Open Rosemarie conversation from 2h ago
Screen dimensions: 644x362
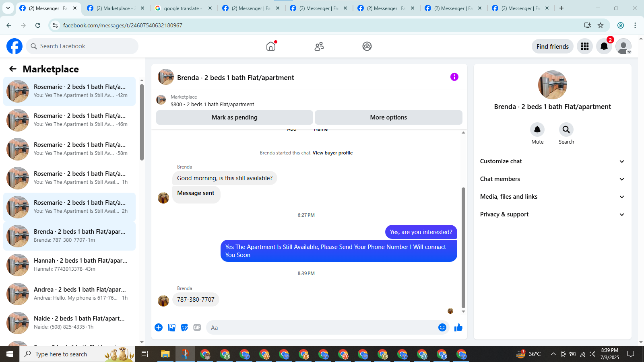pos(69,207)
